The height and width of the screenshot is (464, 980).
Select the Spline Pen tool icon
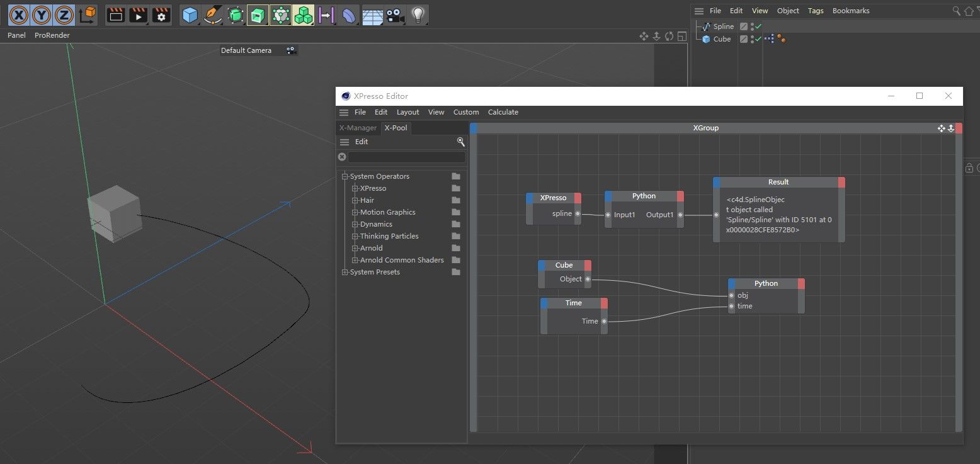213,14
